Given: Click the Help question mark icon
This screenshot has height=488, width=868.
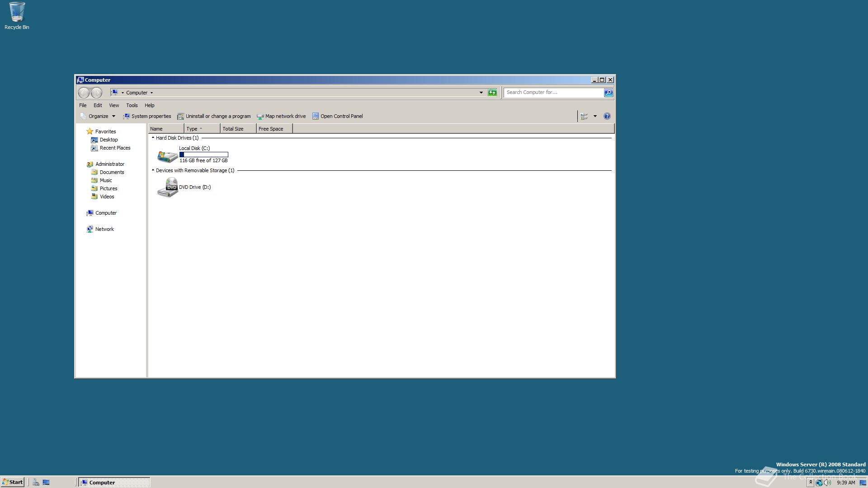Looking at the screenshot, I should (607, 116).
